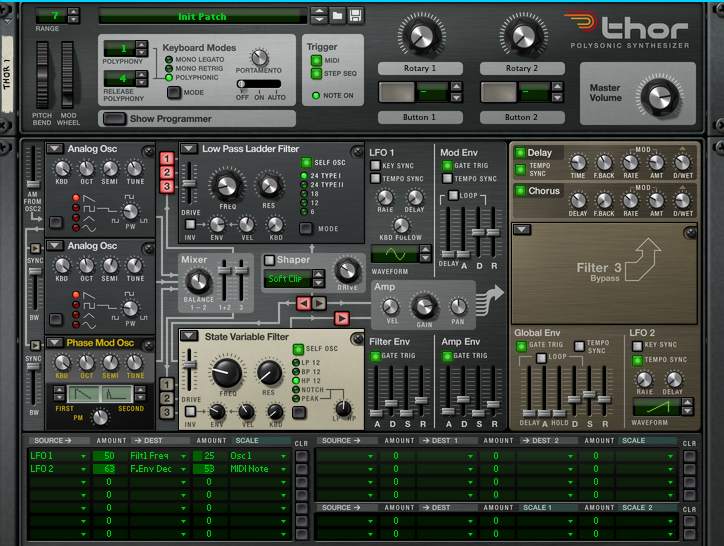Open Phase Mod Osc type dropdown
Image resolution: width=724 pixels, height=546 pixels.
pyautogui.click(x=54, y=343)
